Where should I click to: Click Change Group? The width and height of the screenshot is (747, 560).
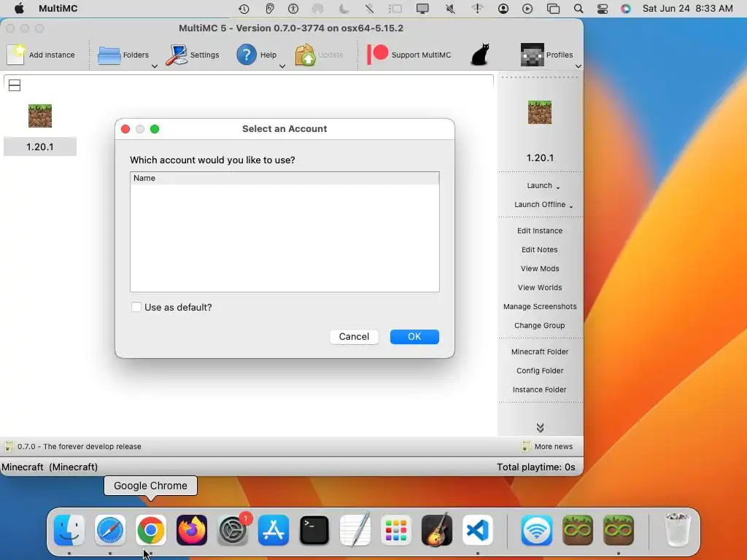point(540,326)
